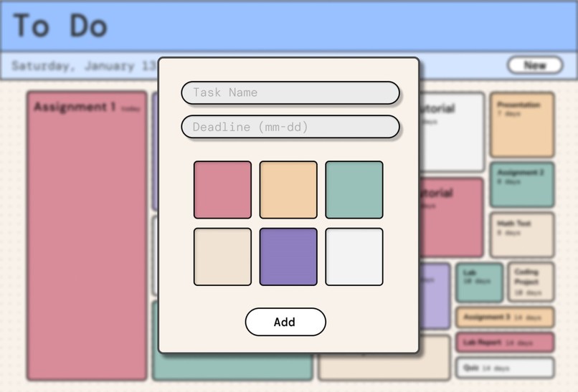The width and height of the screenshot is (578, 392).
Task: Click the pink Tutorial card behind the dialog
Action: [x=452, y=217]
